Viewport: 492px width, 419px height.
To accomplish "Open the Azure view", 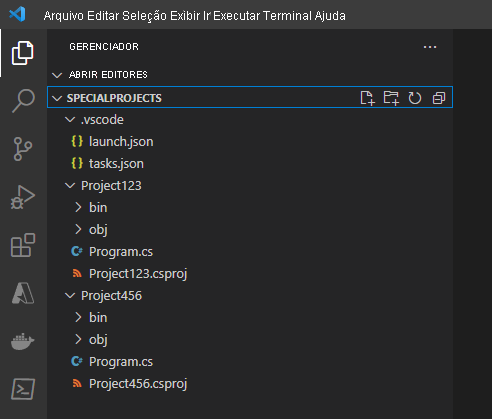I will [x=23, y=293].
